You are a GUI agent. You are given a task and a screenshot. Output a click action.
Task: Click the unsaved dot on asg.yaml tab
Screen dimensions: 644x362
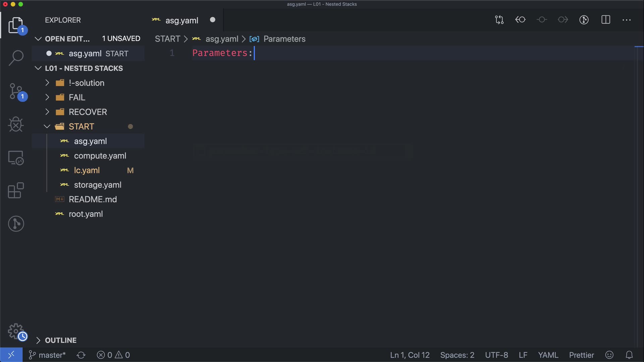[x=212, y=20]
